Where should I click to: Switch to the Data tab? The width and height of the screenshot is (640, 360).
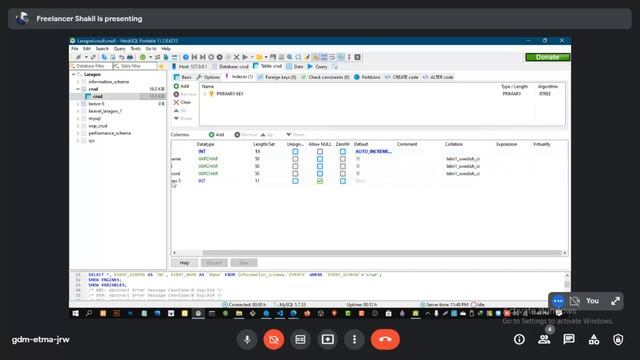tap(295, 66)
